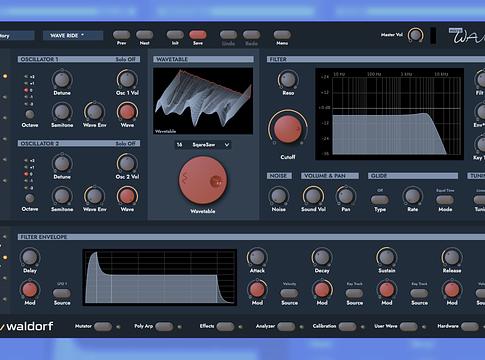485x360 pixels.
Task: Click Oscillator 1 Semitone knob
Action: click(62, 112)
